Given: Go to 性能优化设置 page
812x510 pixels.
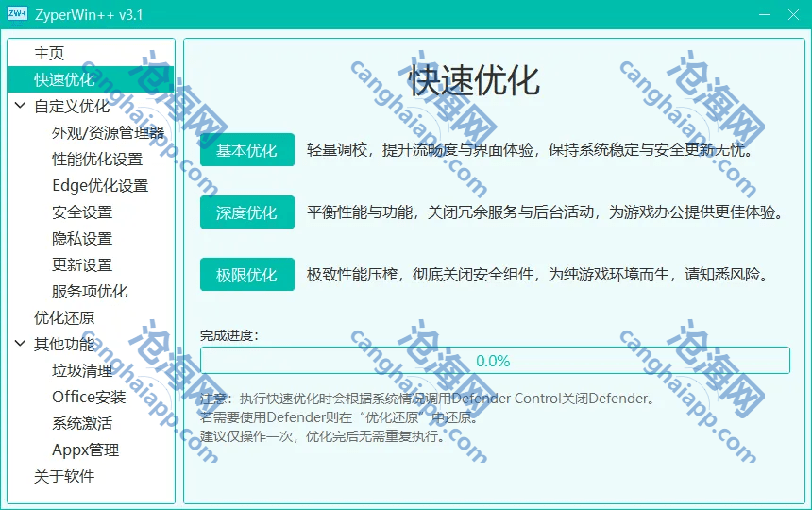Looking at the screenshot, I should point(97,160).
